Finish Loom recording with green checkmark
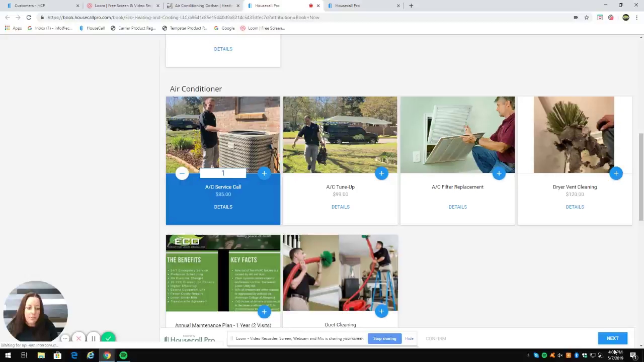The height and width of the screenshot is (362, 644). coord(108,338)
